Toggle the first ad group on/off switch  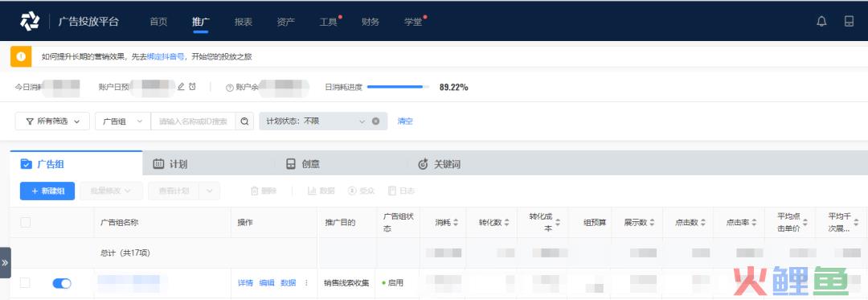pyautogui.click(x=62, y=283)
